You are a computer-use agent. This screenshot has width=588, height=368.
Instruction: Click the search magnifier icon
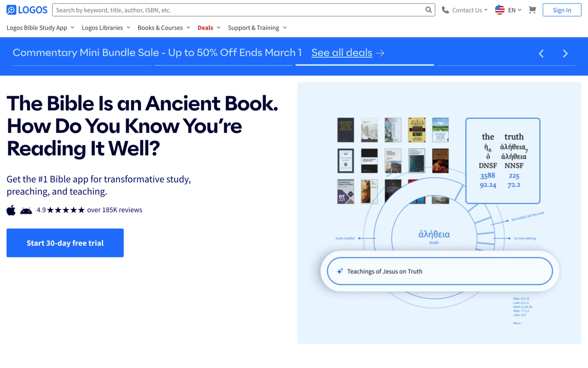[x=429, y=10]
